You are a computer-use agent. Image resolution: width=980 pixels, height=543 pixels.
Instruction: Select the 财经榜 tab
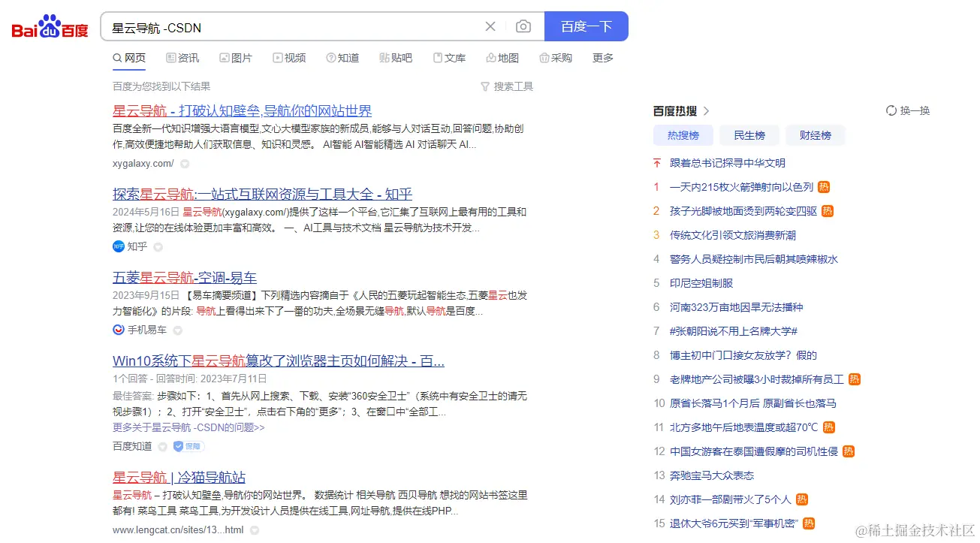[815, 135]
